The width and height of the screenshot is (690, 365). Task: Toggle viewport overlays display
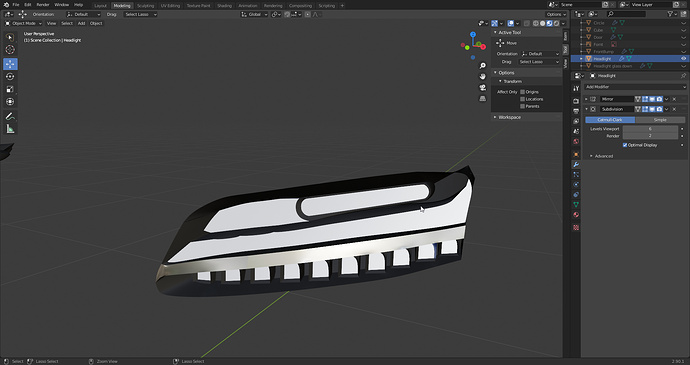point(510,23)
